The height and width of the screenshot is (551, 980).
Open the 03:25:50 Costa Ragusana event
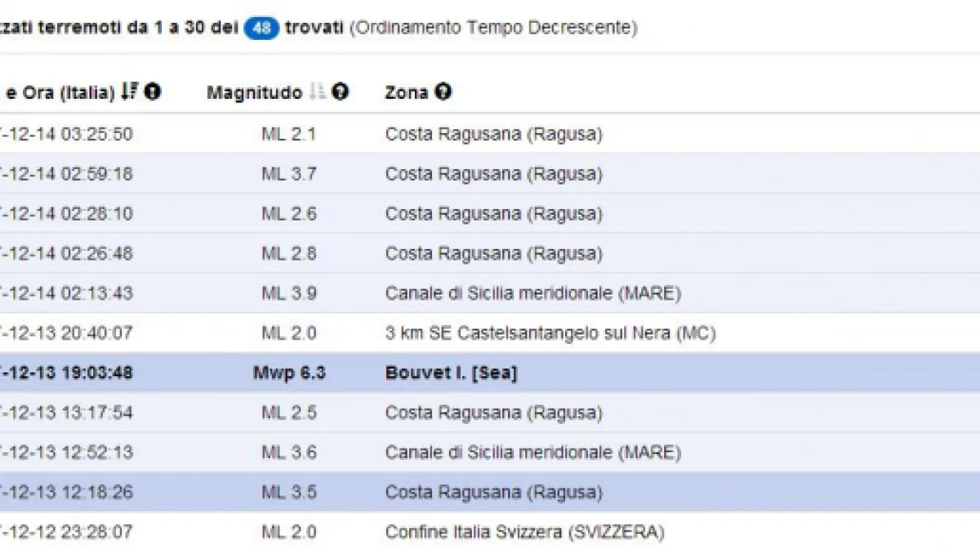point(493,134)
